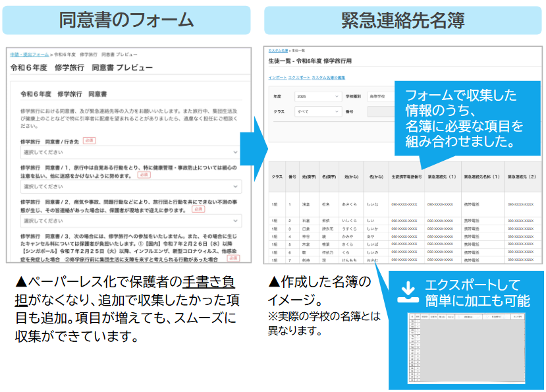Click the エクスポート link
The width and height of the screenshot is (546, 392).
tap(299, 78)
